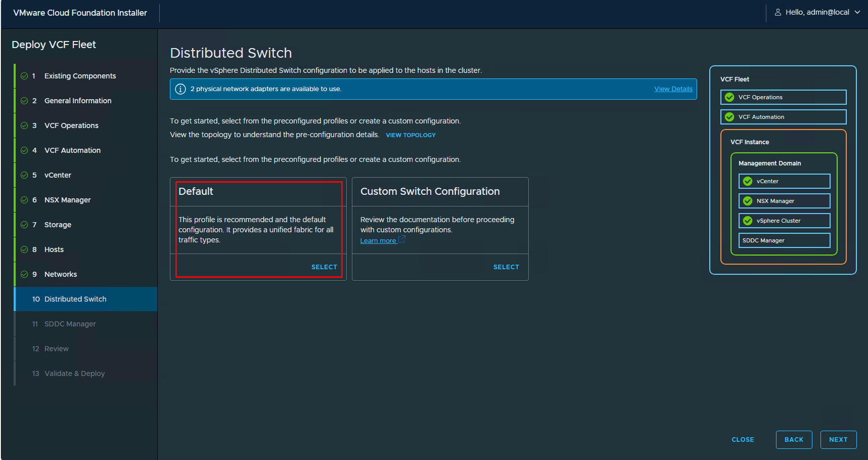Go back to the Networks step
This screenshot has height=460, width=868.
tap(85, 274)
